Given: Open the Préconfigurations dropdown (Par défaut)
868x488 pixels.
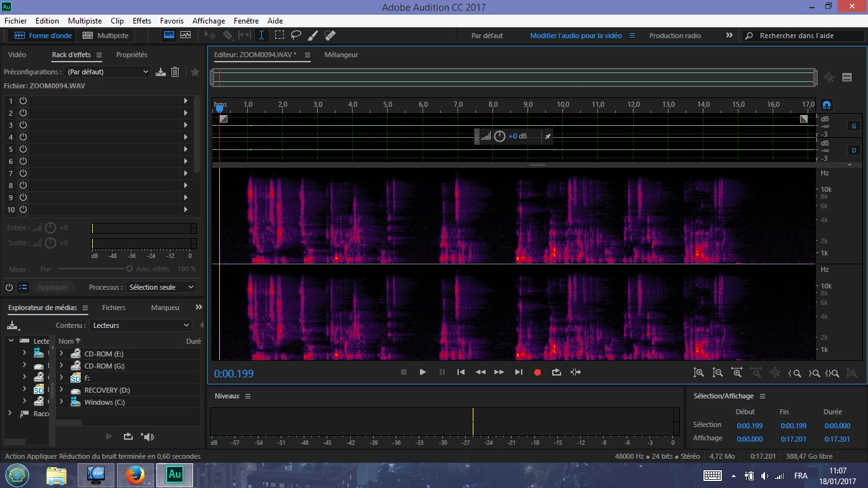Looking at the screenshot, I should pyautogui.click(x=107, y=72).
